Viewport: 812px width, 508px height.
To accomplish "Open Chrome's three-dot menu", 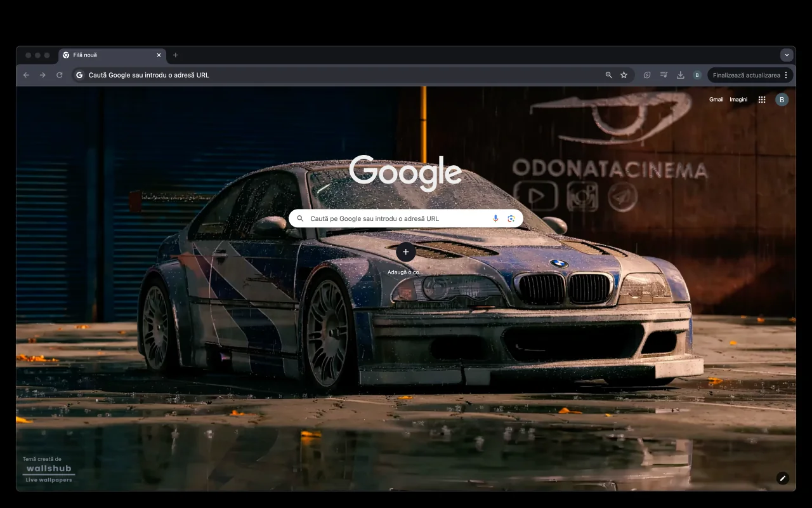I will (786, 75).
